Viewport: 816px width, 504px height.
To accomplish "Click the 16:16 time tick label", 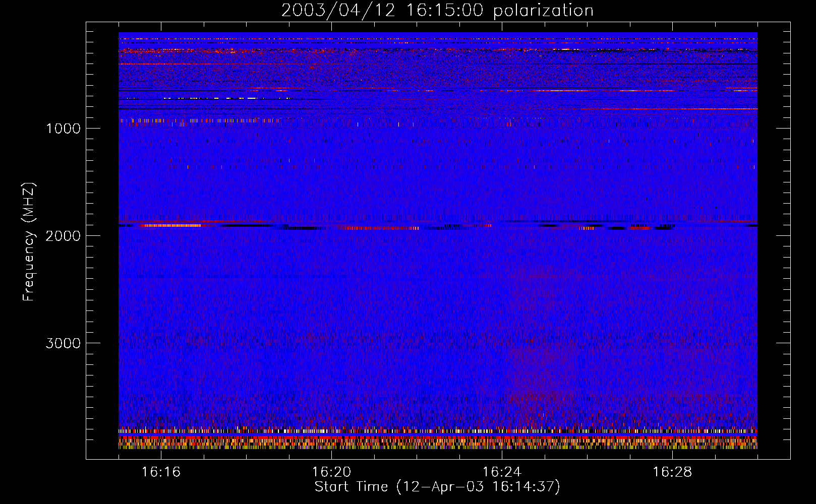I will (x=161, y=472).
